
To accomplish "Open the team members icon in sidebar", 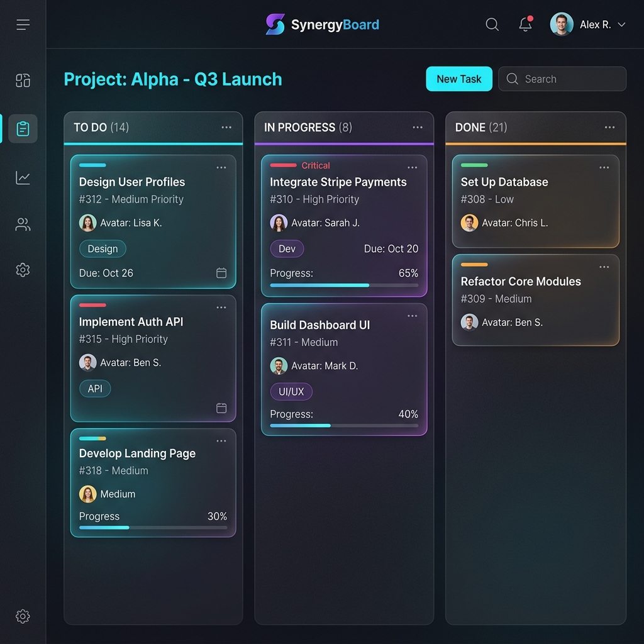I will (x=23, y=225).
